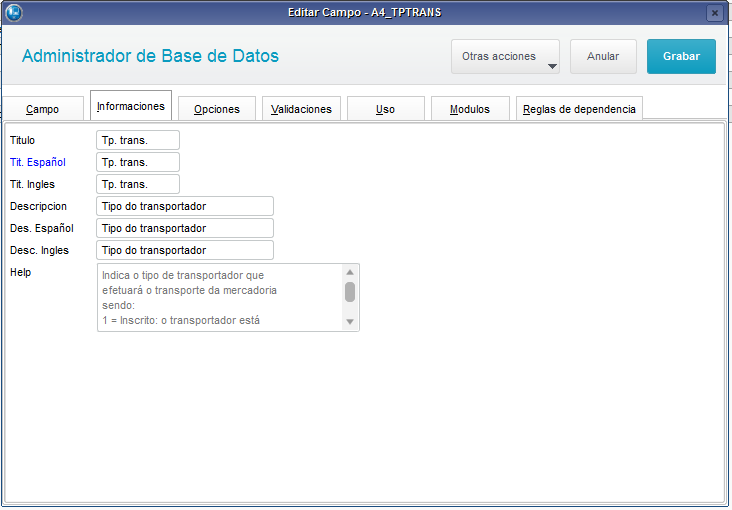Click the Tit. Ingles input field
This screenshot has width=732, height=510.
[138, 184]
